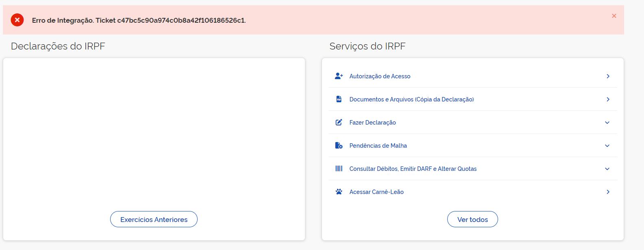Screen dimensions: 644x250
Task: Click the Autorização de Acesso user icon
Action: 339,76
